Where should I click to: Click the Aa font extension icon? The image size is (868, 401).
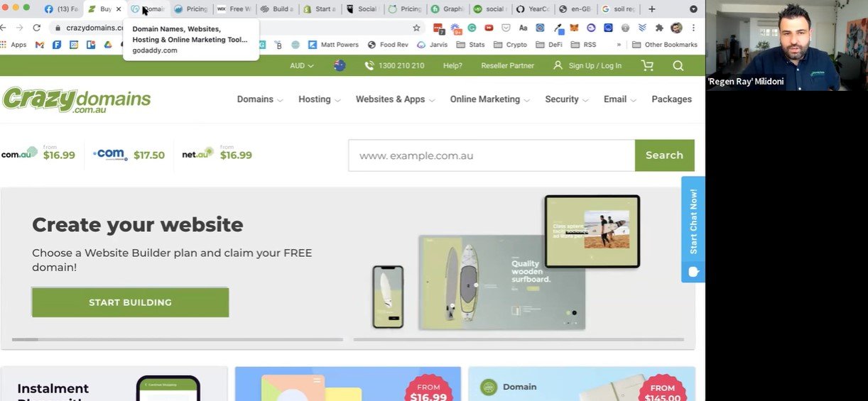pos(523,28)
